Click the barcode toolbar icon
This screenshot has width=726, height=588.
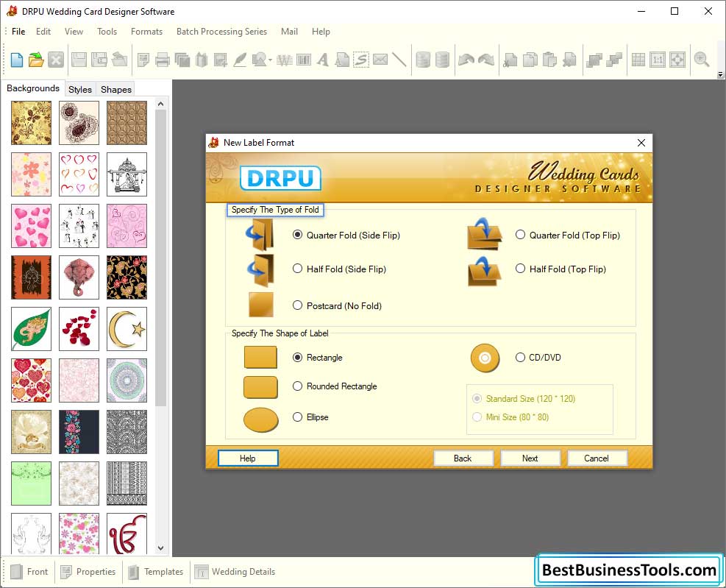pyautogui.click(x=304, y=60)
